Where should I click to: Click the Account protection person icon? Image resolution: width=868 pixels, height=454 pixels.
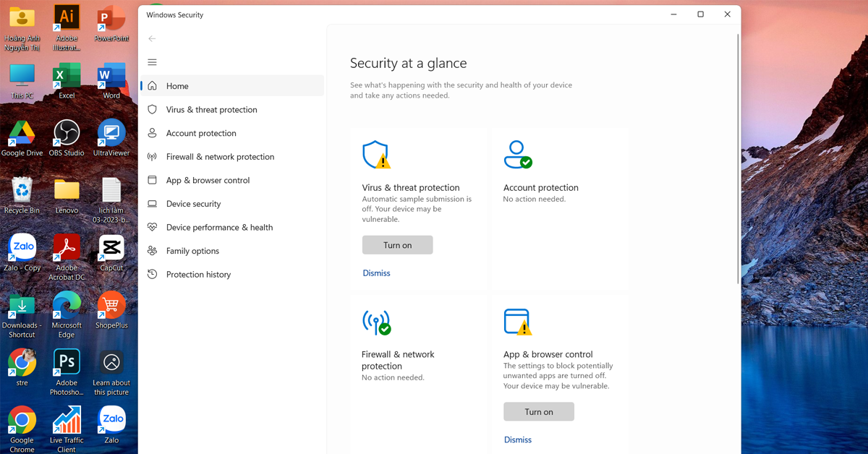click(x=517, y=155)
